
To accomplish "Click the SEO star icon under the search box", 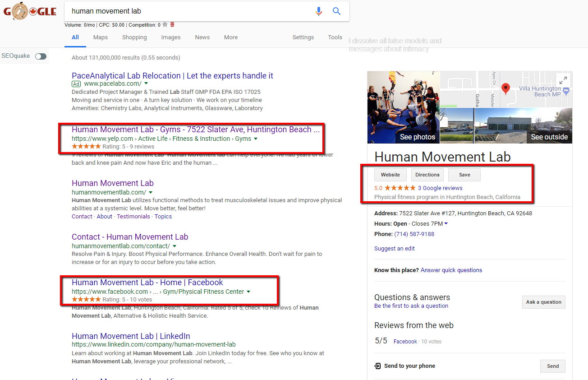I will click(165, 25).
